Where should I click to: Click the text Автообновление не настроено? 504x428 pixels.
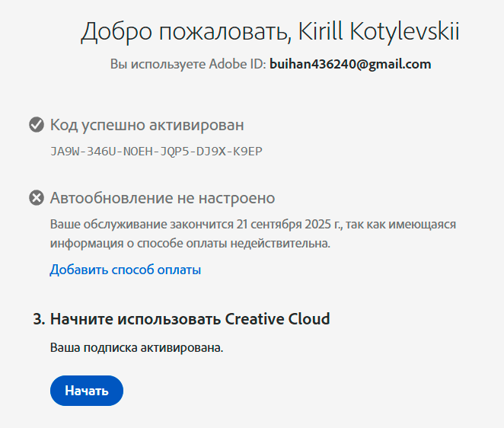click(162, 198)
